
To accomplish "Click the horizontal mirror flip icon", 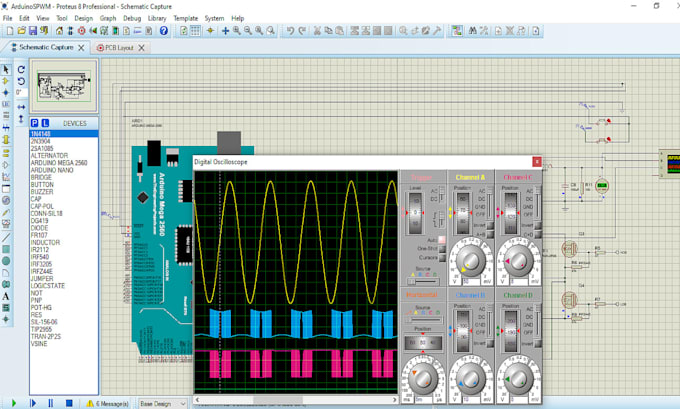I will tap(21, 107).
